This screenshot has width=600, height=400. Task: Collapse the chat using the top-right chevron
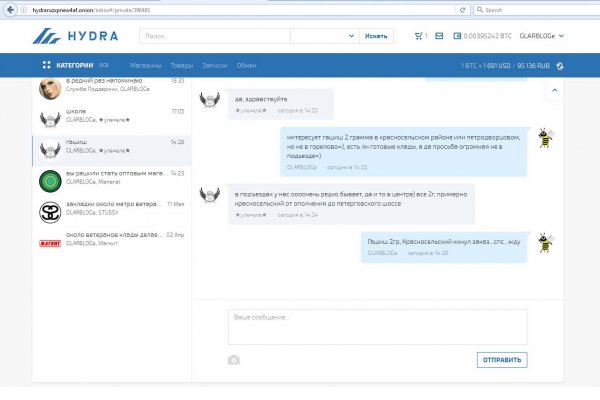click(x=554, y=90)
